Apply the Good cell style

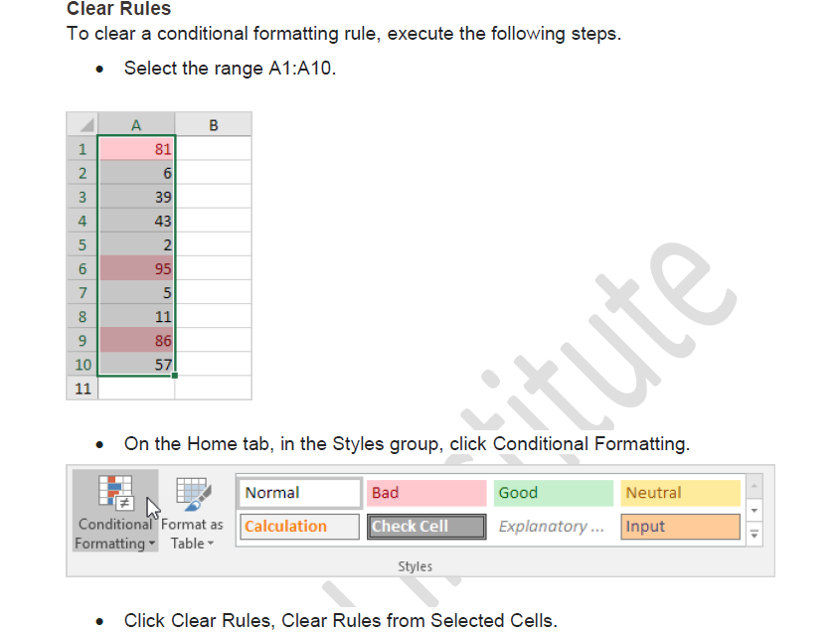point(554,493)
